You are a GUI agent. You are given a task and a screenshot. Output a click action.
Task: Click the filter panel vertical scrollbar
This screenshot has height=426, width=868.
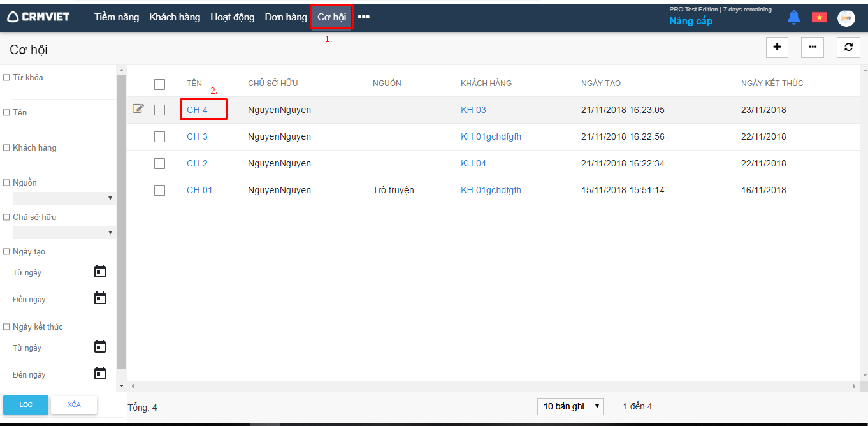point(121,223)
